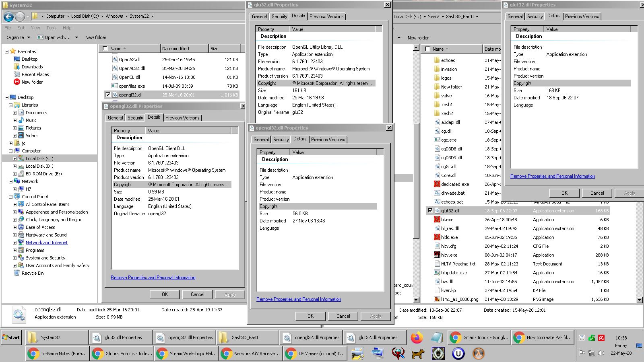Click the Unreal U icon in taskbar
Screen dimensions: 644x362
[x=458, y=354]
